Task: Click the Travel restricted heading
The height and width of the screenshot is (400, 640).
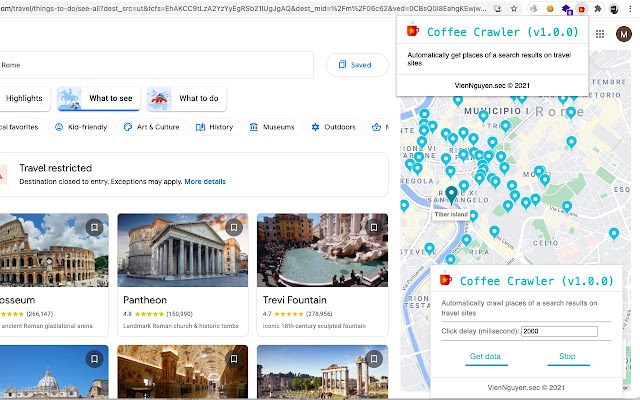Action: [x=56, y=168]
